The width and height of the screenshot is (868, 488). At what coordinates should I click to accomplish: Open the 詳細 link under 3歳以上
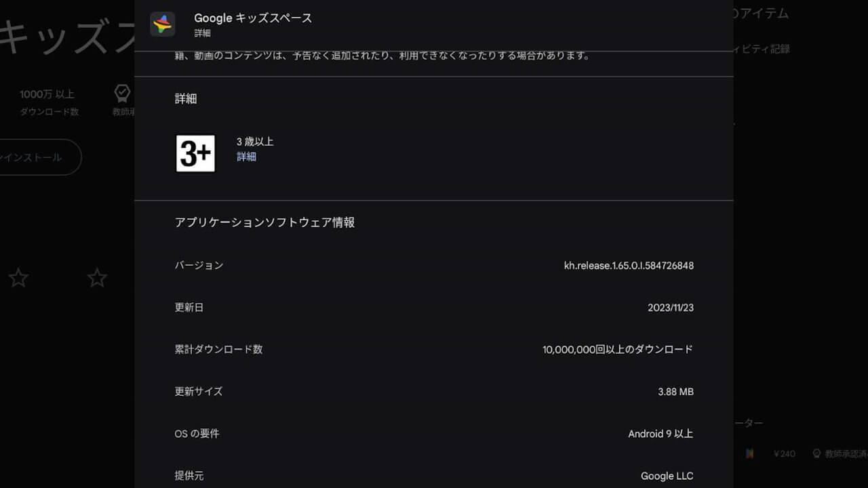tap(246, 157)
